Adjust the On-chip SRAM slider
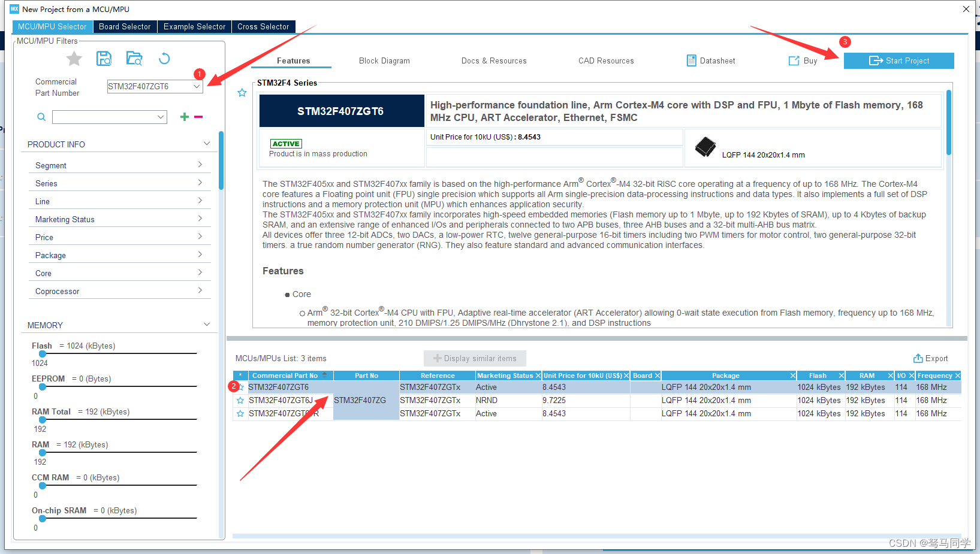Screen dimensions: 980x554 [43, 519]
